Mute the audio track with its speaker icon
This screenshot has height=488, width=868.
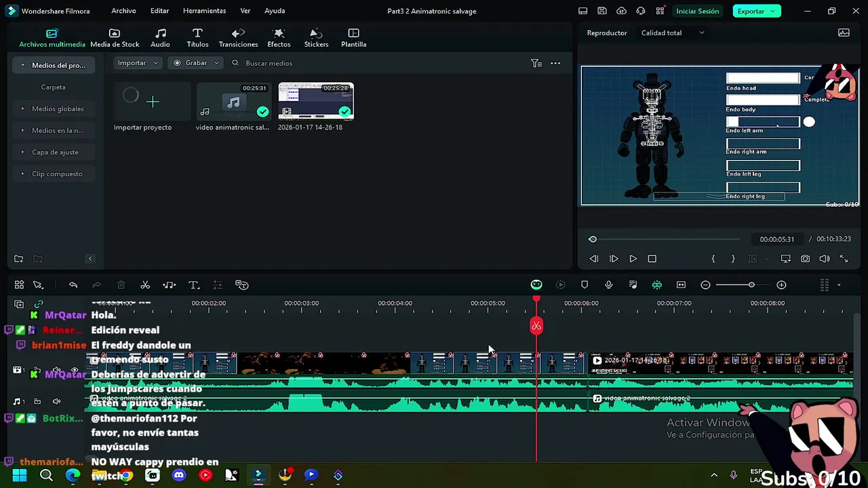point(56,402)
